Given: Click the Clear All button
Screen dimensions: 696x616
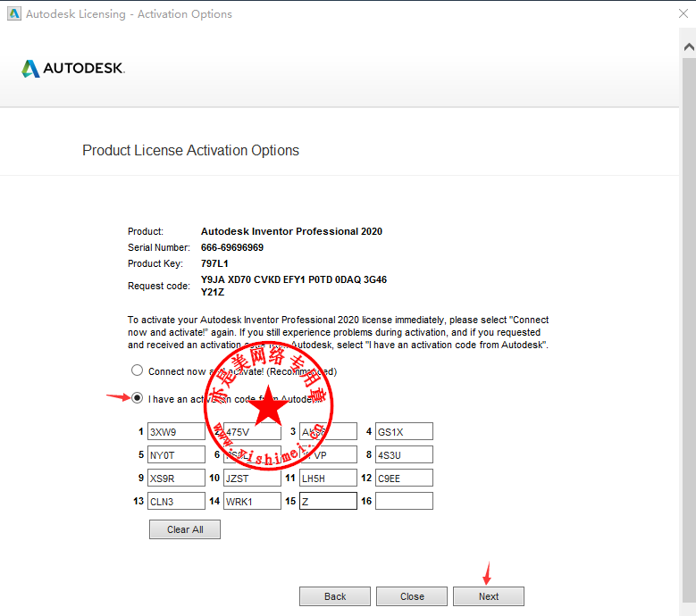Looking at the screenshot, I should click(x=185, y=529).
